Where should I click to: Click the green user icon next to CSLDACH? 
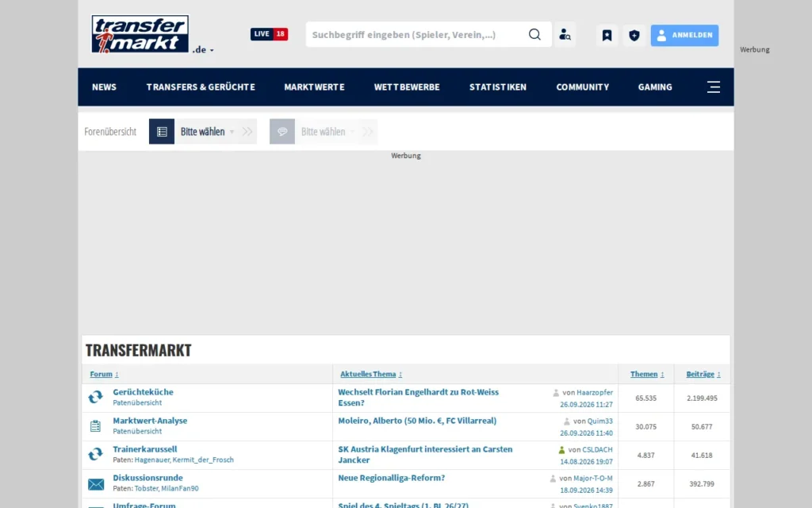click(x=561, y=450)
